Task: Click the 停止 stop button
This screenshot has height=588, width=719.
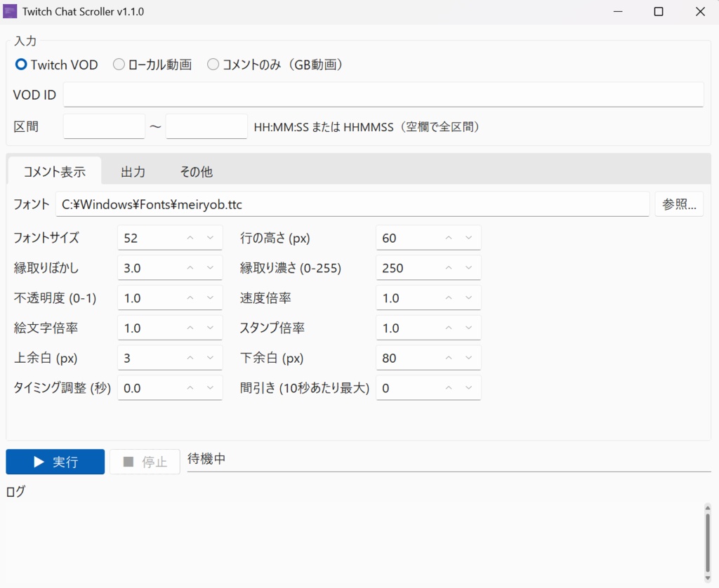Action: pyautogui.click(x=145, y=462)
